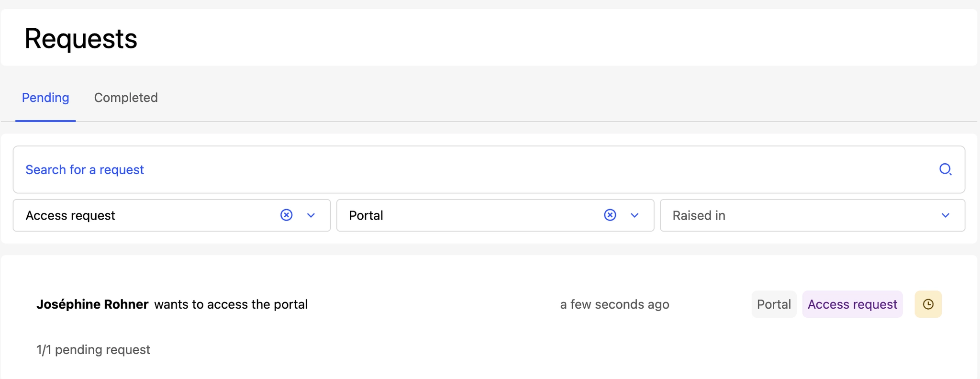Switch to the Completed tab

point(126,98)
